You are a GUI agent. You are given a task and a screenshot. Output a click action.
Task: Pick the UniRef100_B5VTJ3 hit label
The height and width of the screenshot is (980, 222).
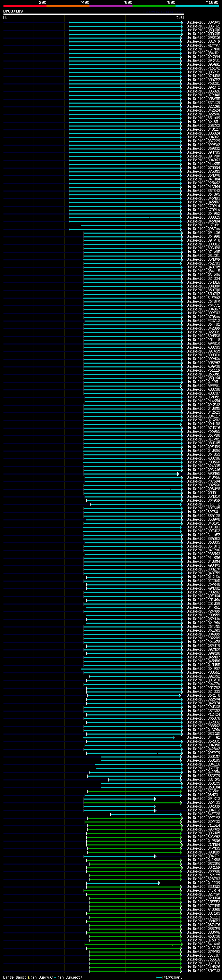pyautogui.click(x=203, y=971)
